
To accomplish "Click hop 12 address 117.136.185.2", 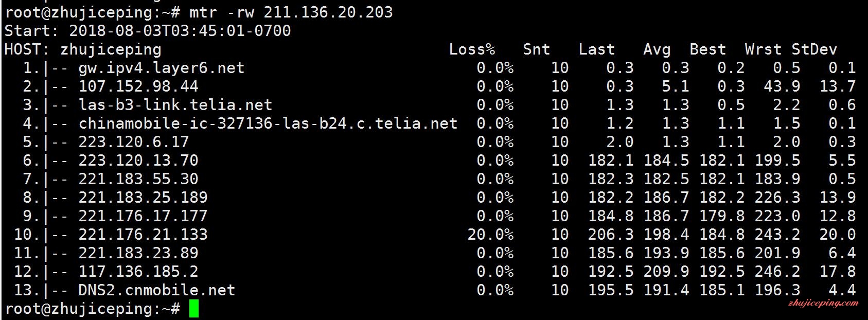I will pos(138,272).
